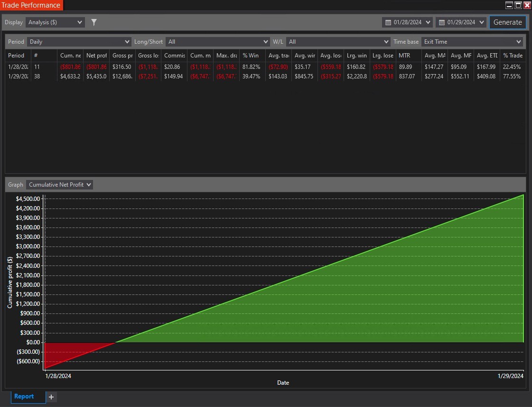The width and height of the screenshot is (532, 407).
Task: Click the Generate button
Action: click(x=508, y=22)
